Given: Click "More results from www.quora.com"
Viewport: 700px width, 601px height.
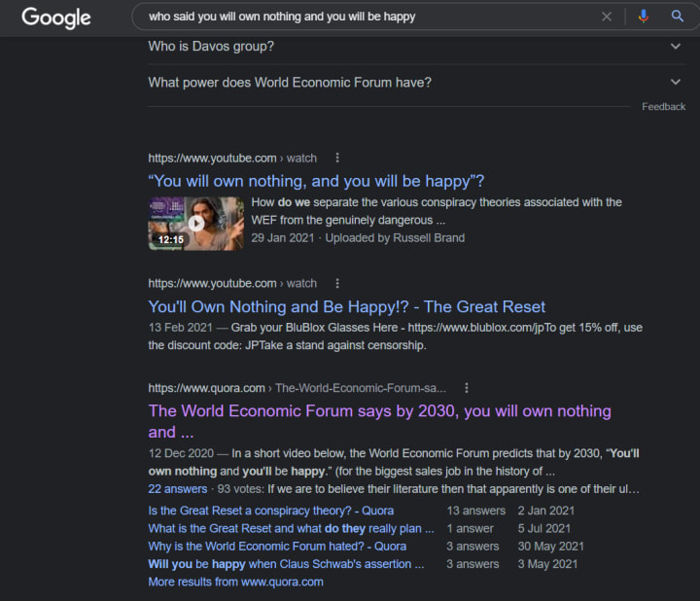Looking at the screenshot, I should (235, 582).
